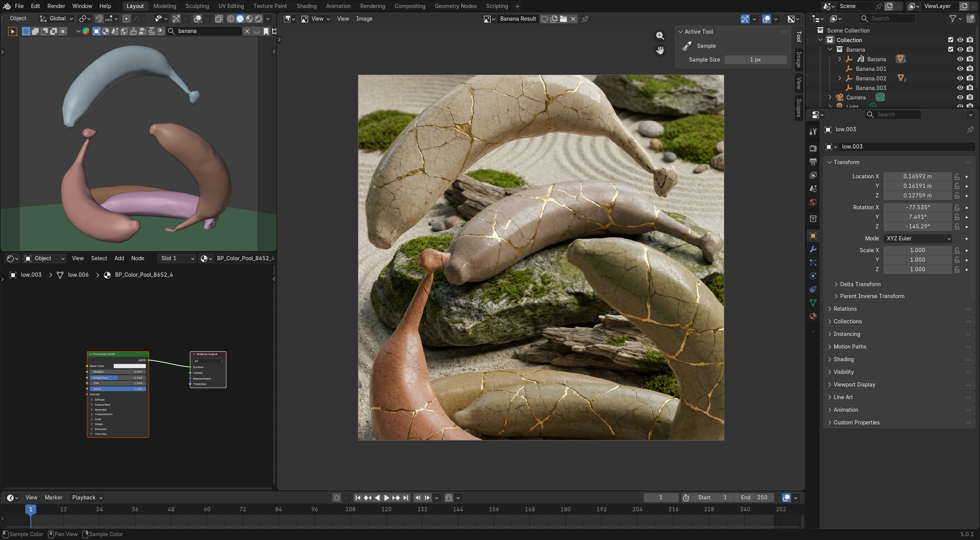This screenshot has width=980, height=540.
Task: Switch to the Shading workspace tab
Action: [x=306, y=6]
